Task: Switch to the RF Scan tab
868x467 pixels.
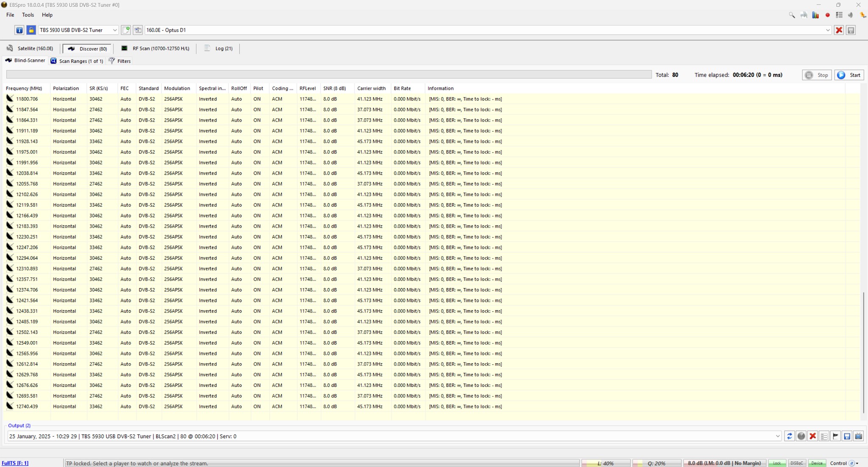Action: pos(155,48)
